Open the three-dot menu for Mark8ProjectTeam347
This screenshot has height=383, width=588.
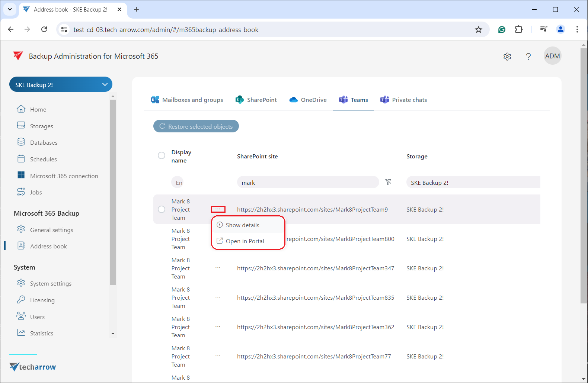coord(218,268)
